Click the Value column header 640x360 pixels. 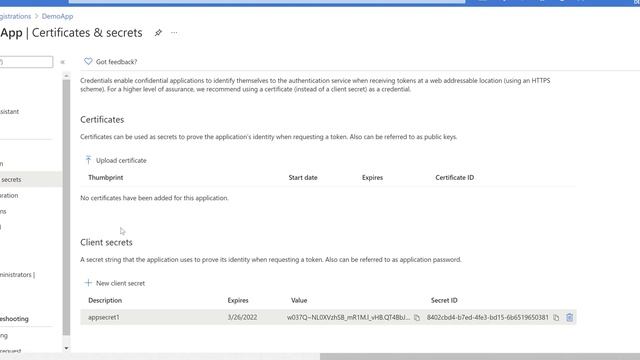[x=299, y=300]
